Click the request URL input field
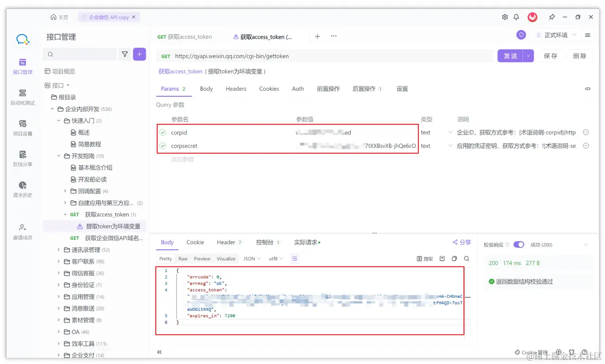This screenshot has height=364, width=605. [325, 56]
